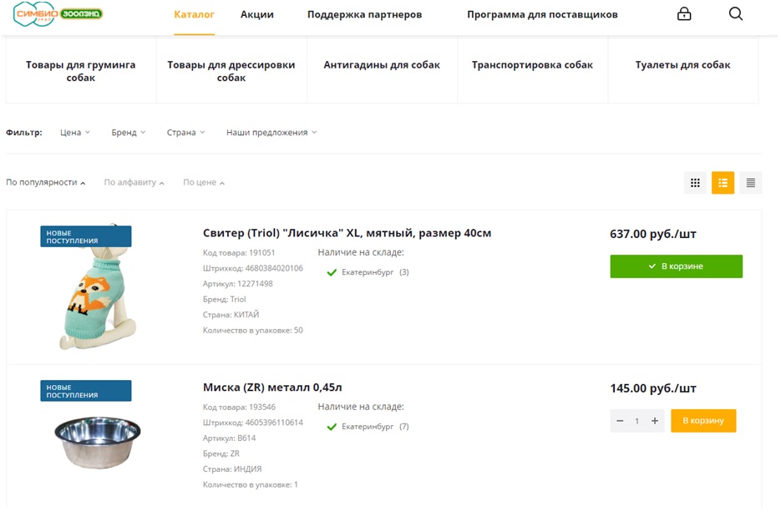Viewport: 781px width, 532px height.
Task: Go to Поддержка партнеров menu
Action: coord(364,15)
